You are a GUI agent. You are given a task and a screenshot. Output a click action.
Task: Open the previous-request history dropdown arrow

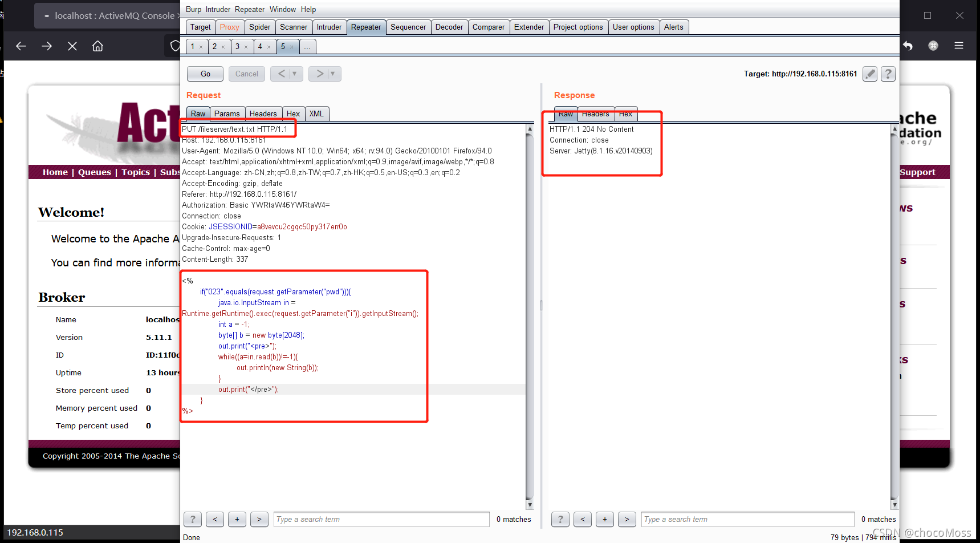[x=295, y=74]
